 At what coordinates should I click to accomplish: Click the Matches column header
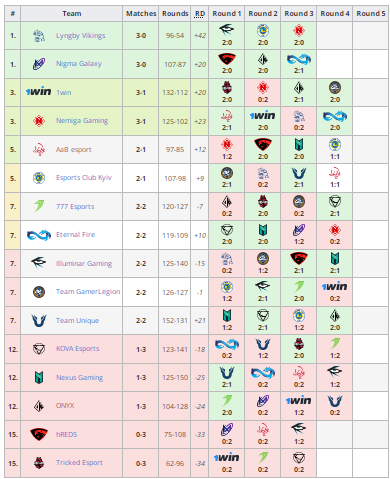141,14
